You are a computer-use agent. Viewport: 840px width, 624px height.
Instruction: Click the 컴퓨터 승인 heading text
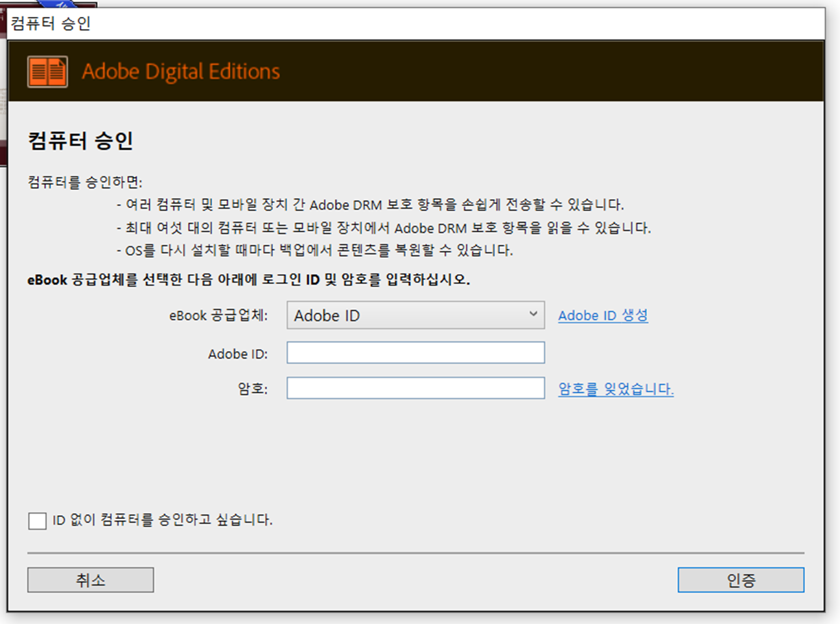pos(80,141)
